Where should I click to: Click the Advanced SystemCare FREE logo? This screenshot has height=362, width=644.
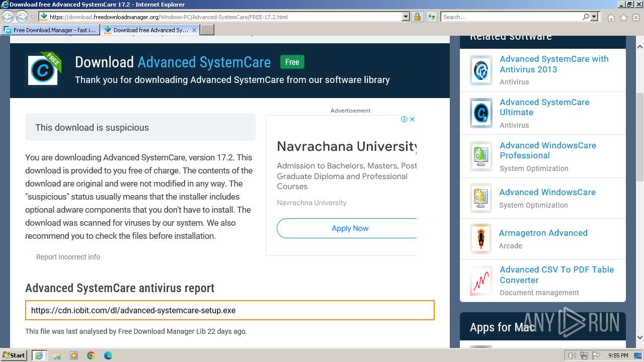point(43,69)
